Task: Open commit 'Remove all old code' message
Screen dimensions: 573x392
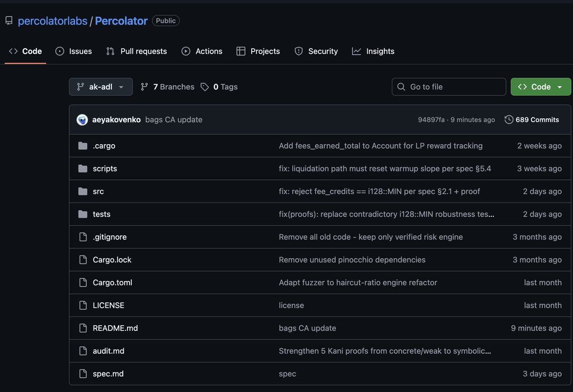Action: pos(371,237)
